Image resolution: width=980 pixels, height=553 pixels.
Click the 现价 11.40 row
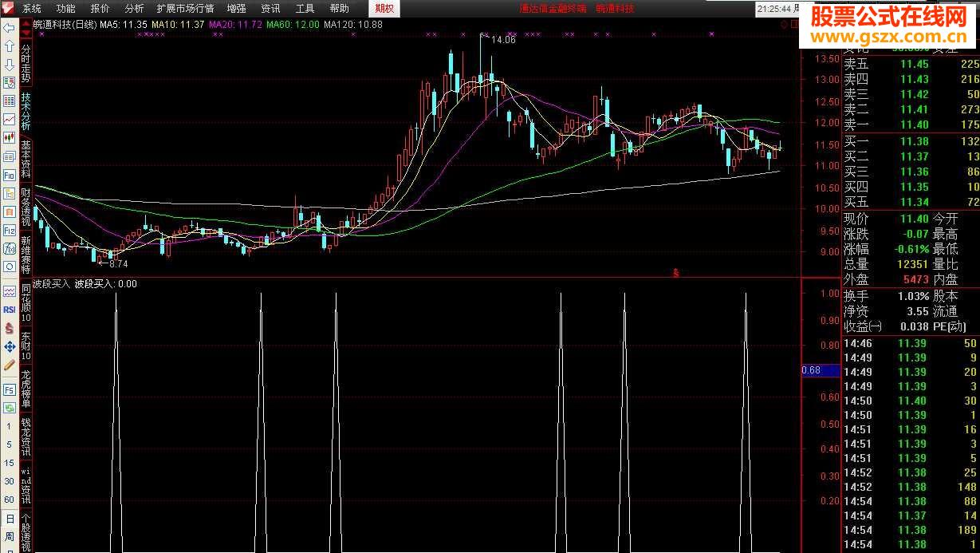887,219
